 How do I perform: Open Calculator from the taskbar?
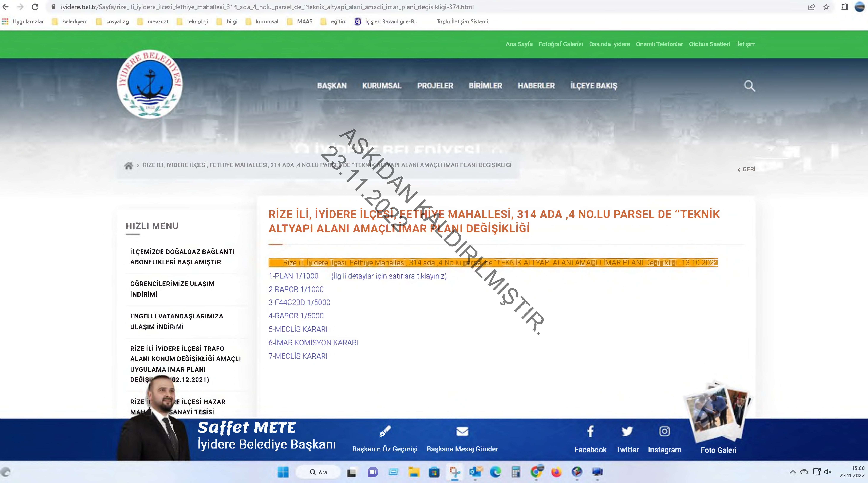pos(516,472)
